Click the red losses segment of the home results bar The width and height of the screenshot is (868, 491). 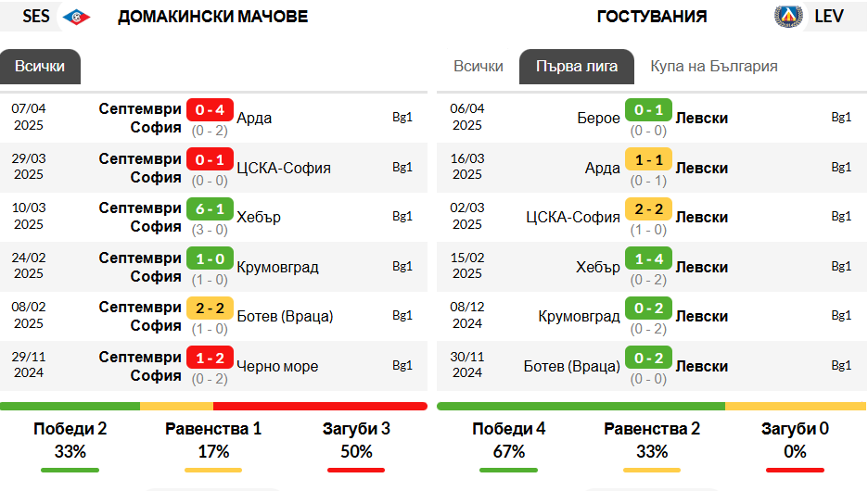pos(320,407)
